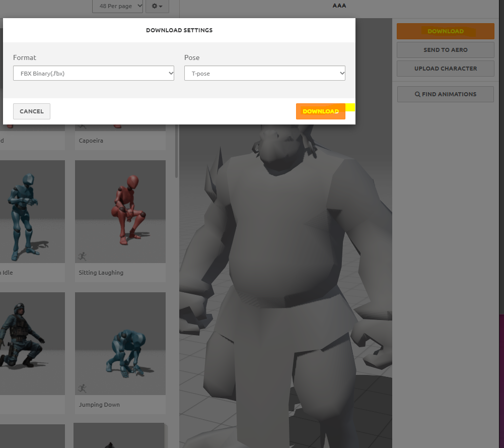Click the Download button in right sidebar
This screenshot has height=448, width=504.
(445, 31)
